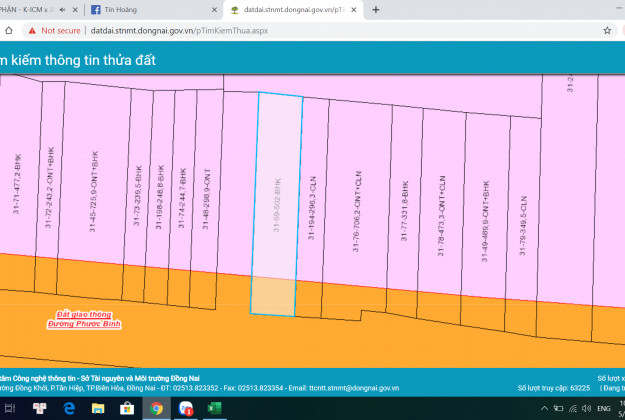
Task: Open a new tab with plus button
Action: 376,10
